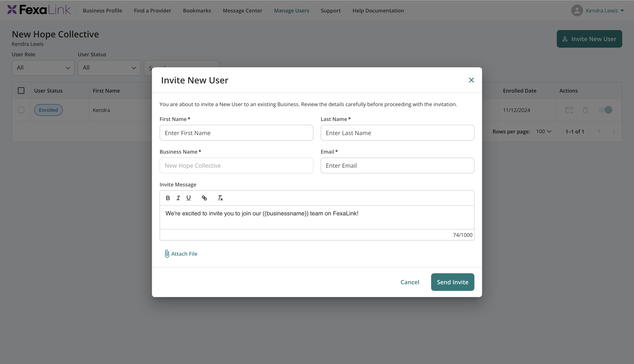Apply italic formatting in invite message
Screen dimensions: 634x364
point(178,198)
